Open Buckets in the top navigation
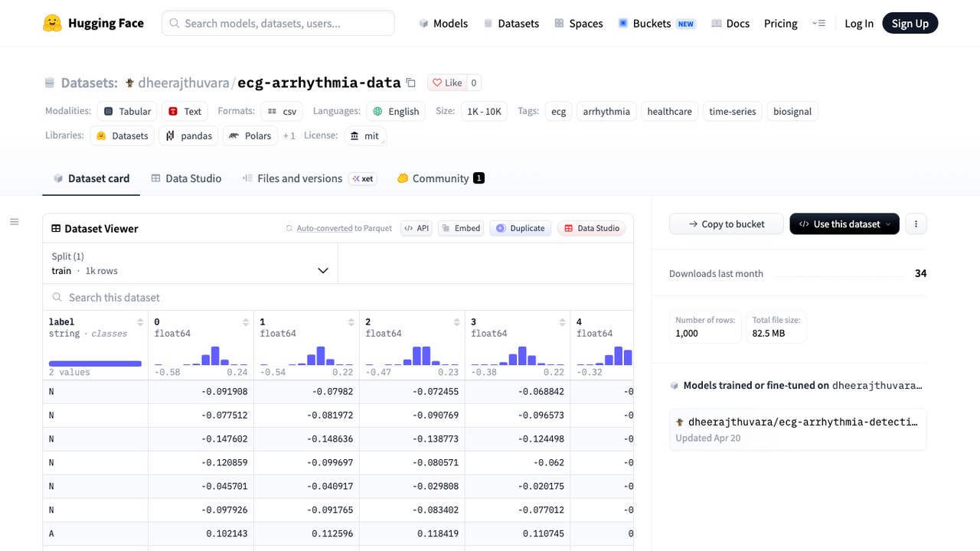This screenshot has height=551, width=980. pyautogui.click(x=656, y=23)
